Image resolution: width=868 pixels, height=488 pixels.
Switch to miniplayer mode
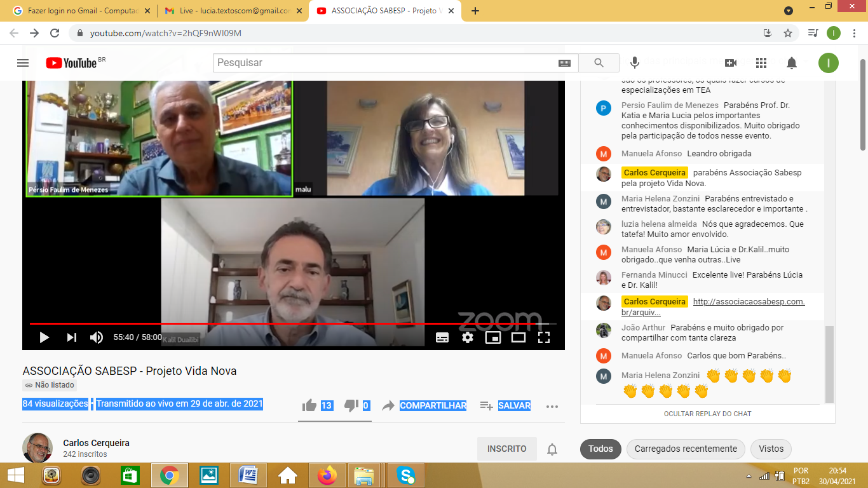click(x=493, y=337)
